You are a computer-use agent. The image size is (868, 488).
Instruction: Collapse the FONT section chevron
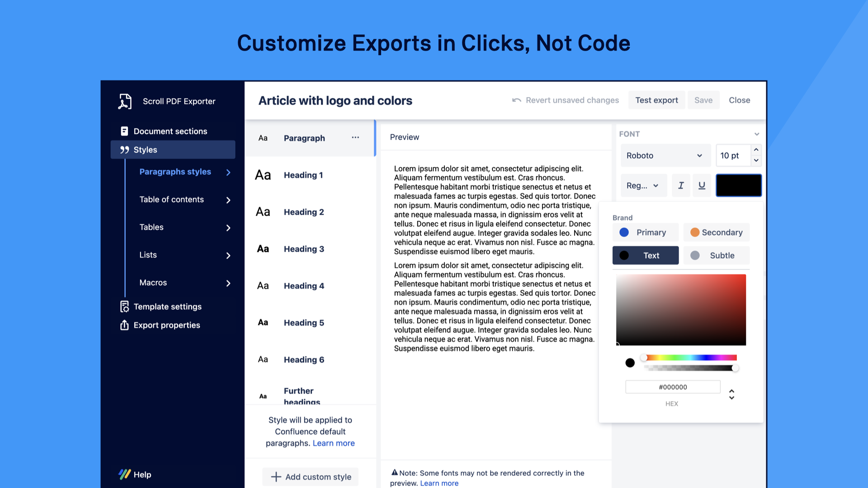click(757, 134)
